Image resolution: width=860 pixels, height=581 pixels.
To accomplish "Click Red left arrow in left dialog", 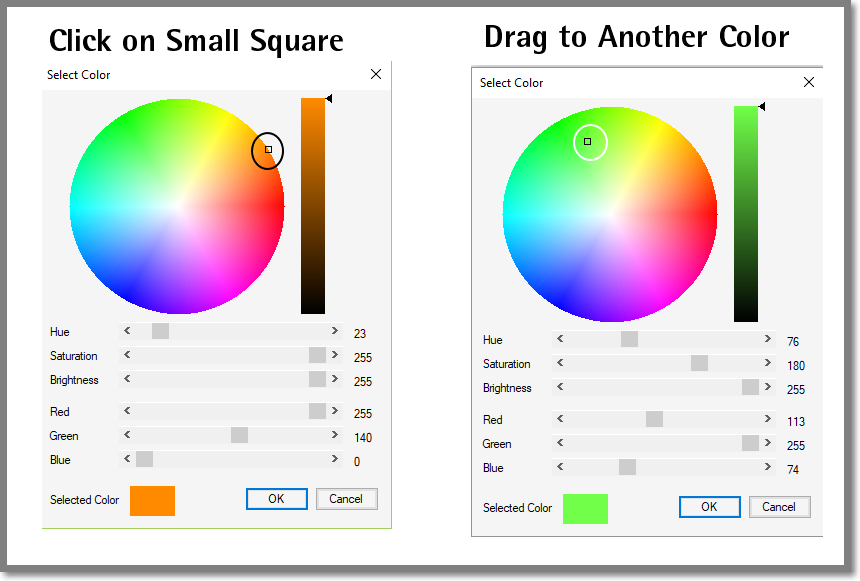I will click(127, 411).
